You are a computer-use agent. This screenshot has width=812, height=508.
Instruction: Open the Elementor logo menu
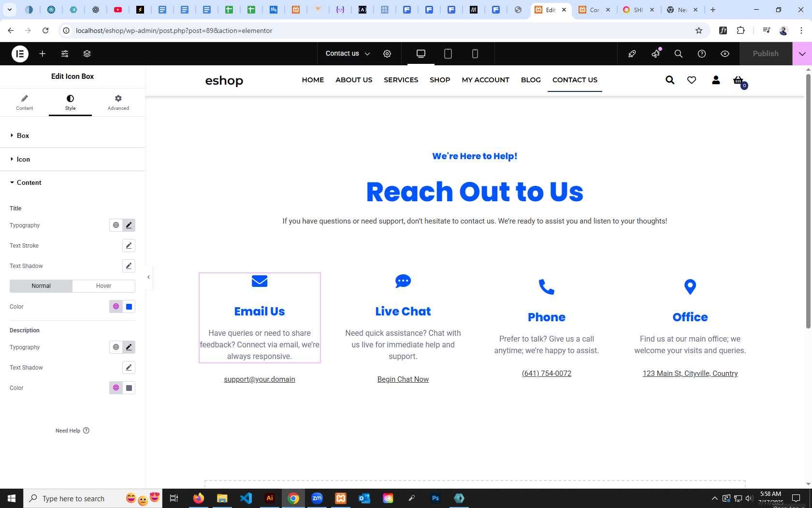point(20,54)
